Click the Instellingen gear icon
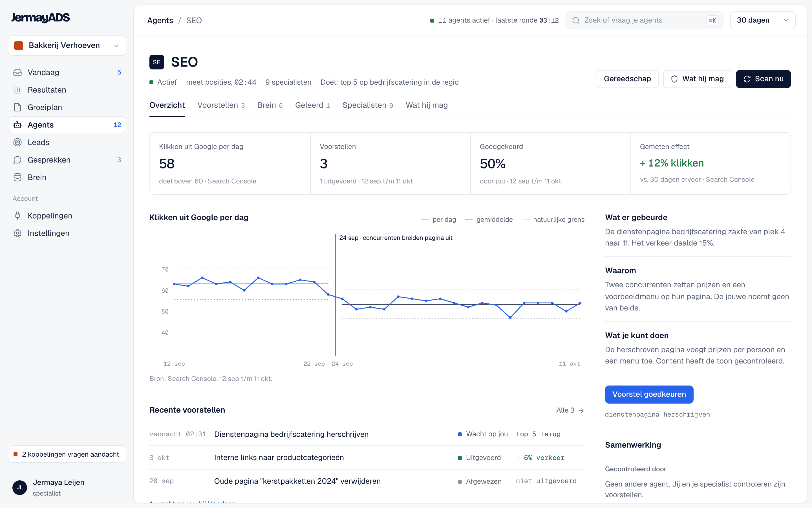This screenshot has height=508, width=812. pyautogui.click(x=17, y=233)
